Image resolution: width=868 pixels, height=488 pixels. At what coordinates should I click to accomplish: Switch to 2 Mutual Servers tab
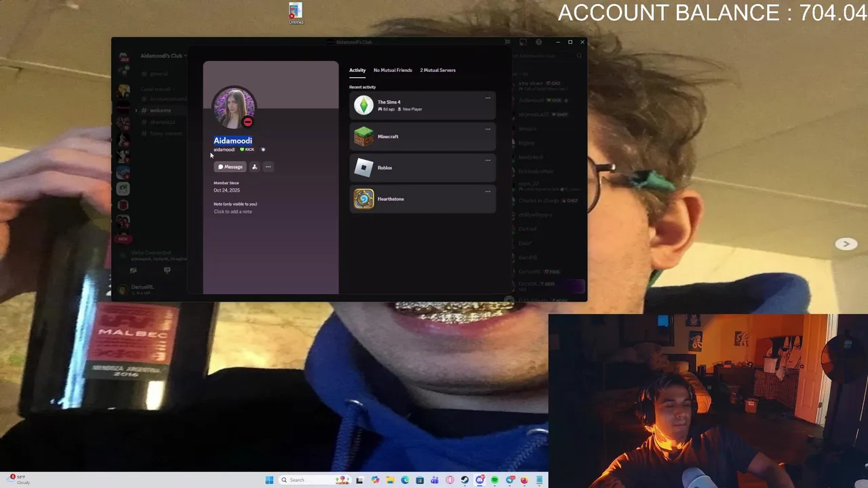437,70
